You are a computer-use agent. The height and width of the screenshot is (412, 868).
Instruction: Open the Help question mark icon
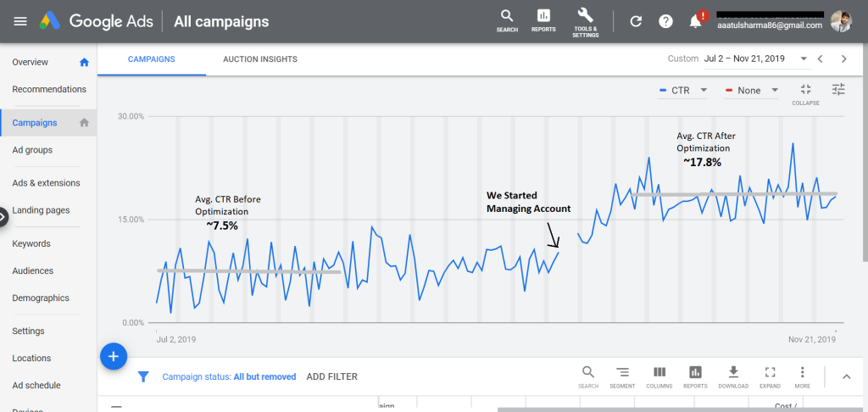tap(665, 21)
